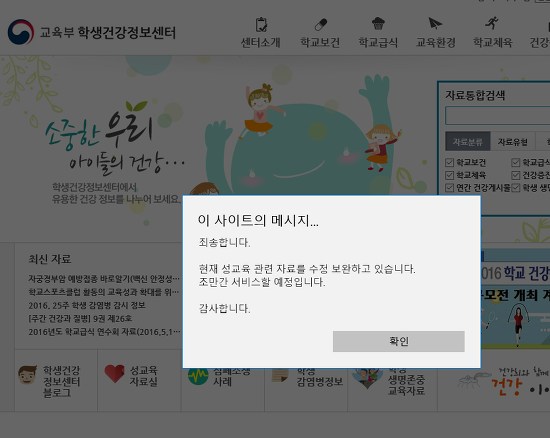Open the 학교체육 running figure icon
This screenshot has width=550, height=438.
(x=492, y=23)
